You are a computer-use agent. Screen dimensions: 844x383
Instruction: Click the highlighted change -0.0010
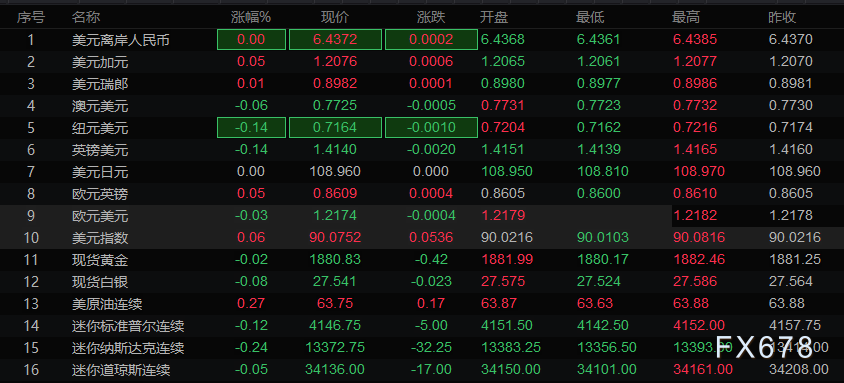(x=431, y=128)
